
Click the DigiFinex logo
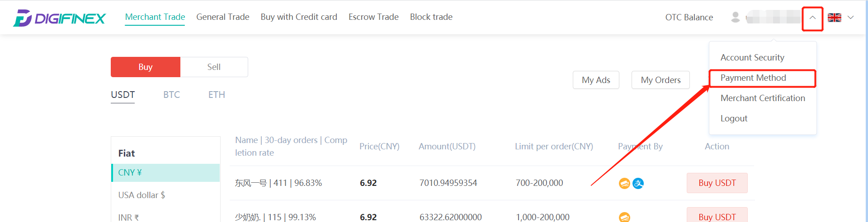[x=59, y=18]
